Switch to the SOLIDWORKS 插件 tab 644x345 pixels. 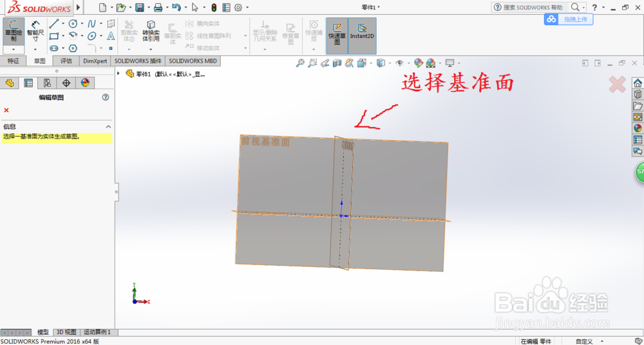coord(138,61)
